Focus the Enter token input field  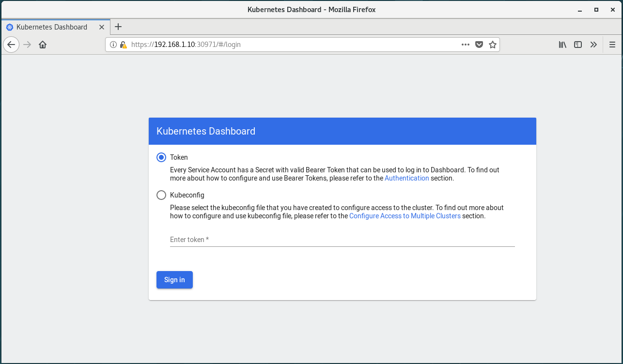(342, 240)
